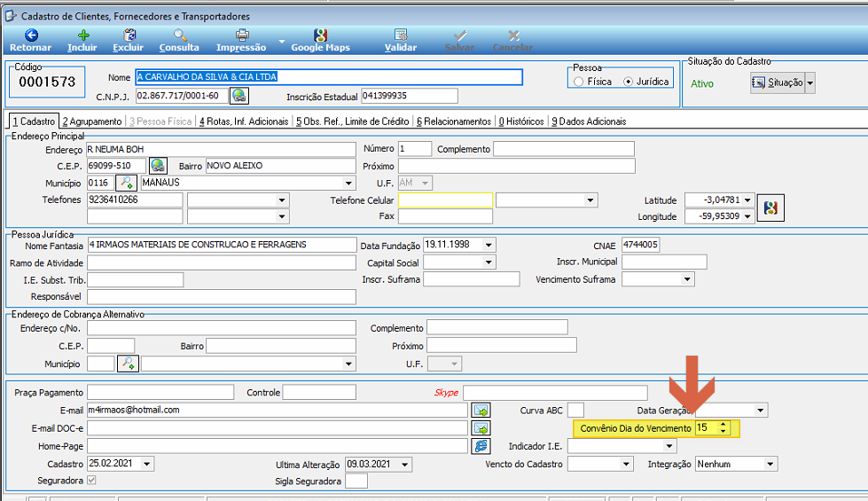Select the Jurídica radio button
The width and height of the screenshot is (868, 501).
coord(629,82)
